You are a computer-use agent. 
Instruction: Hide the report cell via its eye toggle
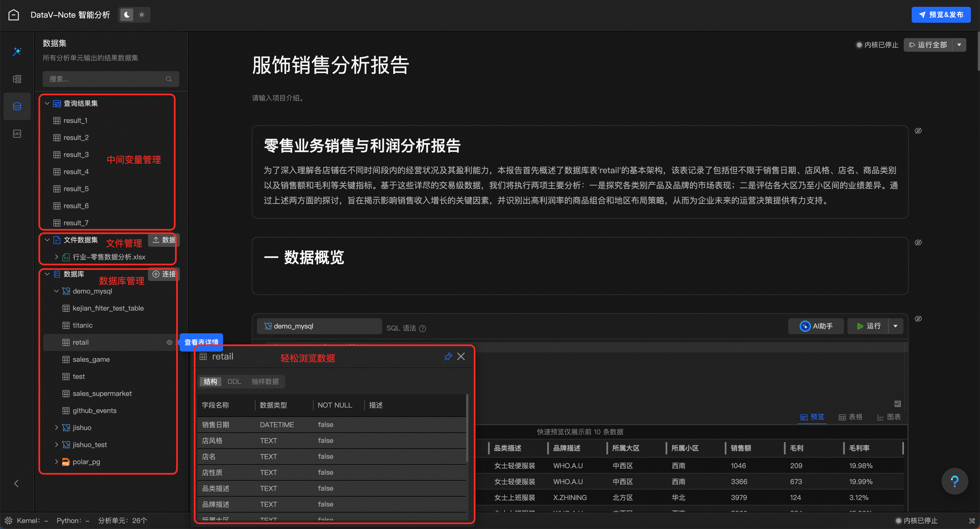[919, 131]
